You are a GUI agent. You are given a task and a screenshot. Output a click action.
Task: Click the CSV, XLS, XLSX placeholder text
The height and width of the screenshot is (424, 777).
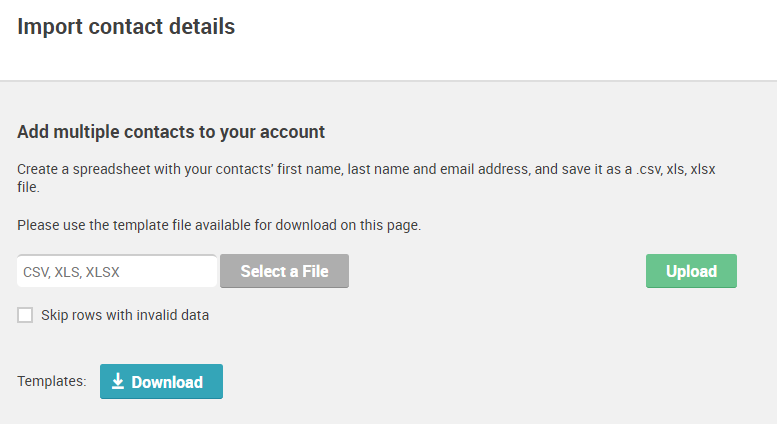[x=71, y=272]
